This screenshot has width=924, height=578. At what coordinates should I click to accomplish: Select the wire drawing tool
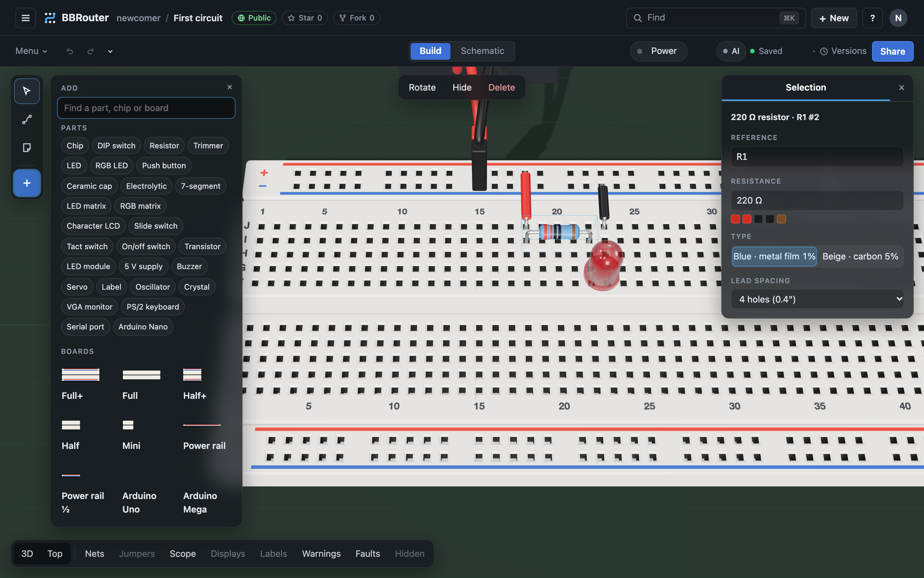27,120
